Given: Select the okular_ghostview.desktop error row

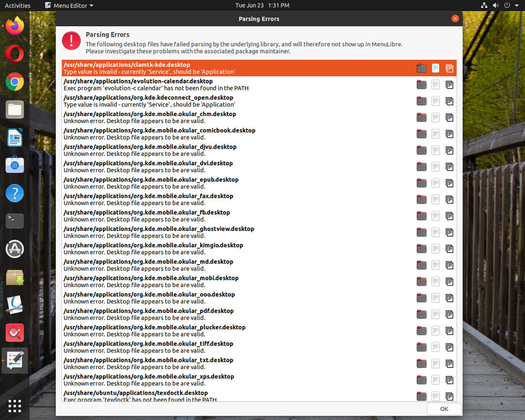Looking at the screenshot, I should (x=259, y=233).
